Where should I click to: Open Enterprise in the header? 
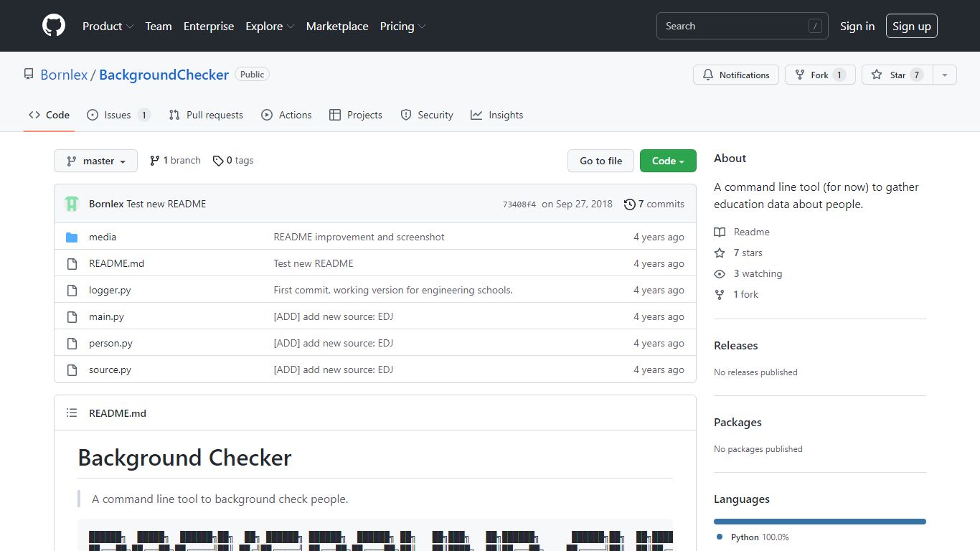209,26
